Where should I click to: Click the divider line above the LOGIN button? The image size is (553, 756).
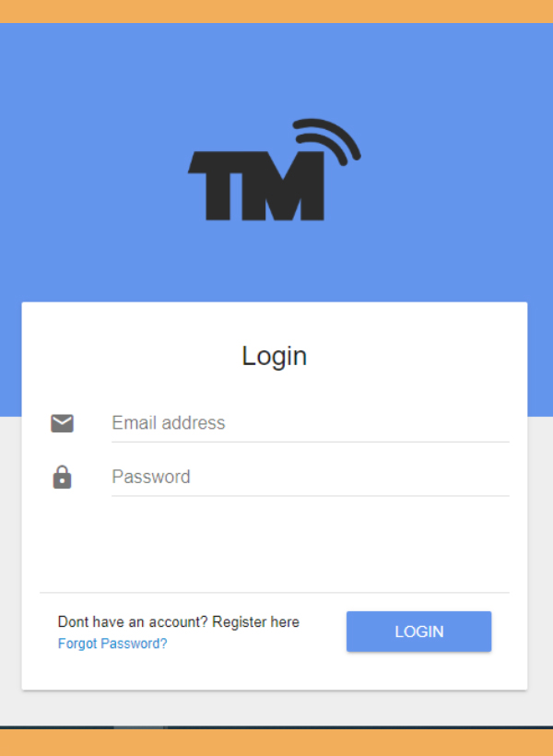tap(275, 593)
